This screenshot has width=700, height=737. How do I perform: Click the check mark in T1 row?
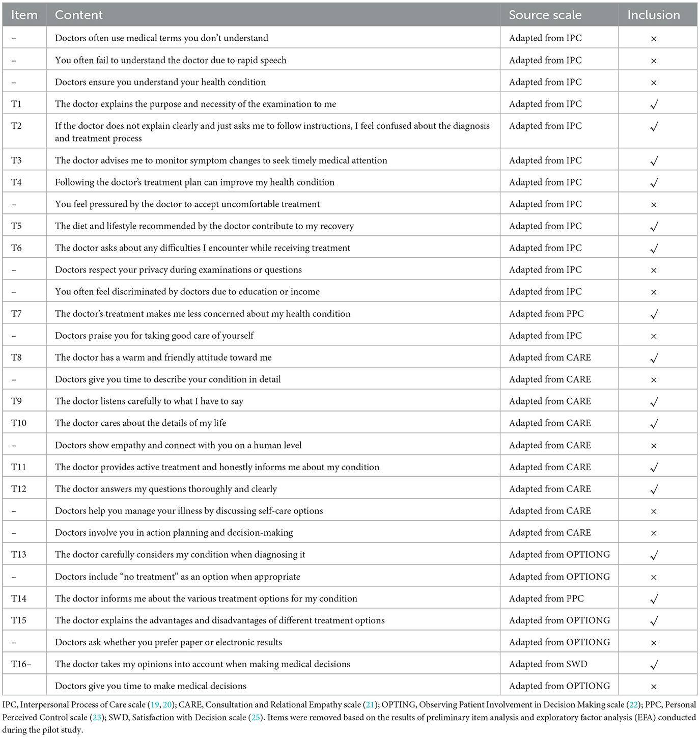tap(654, 104)
